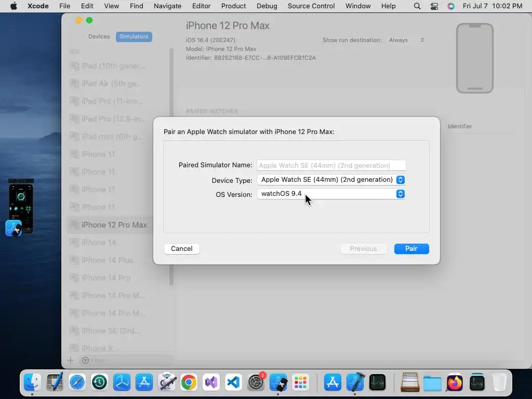Open the blue folder in the Dock
The height and width of the screenshot is (399, 532).
click(x=432, y=382)
